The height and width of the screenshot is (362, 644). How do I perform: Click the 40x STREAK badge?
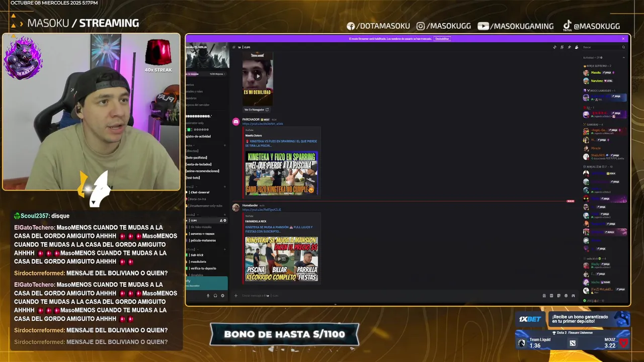tap(158, 56)
